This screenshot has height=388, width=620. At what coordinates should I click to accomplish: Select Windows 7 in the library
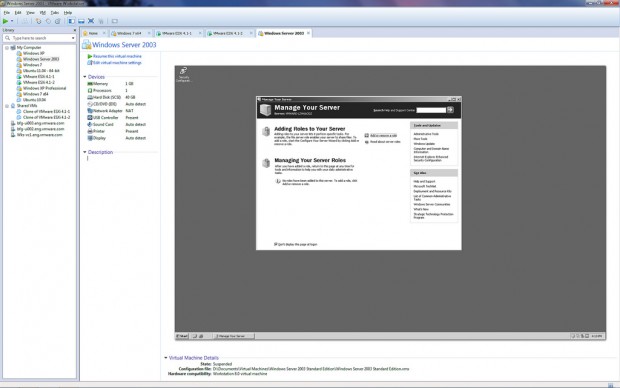point(32,65)
